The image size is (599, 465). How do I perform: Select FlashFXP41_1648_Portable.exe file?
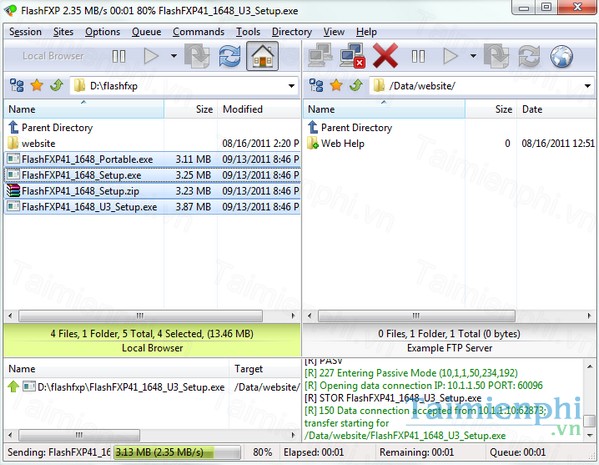[x=152, y=159]
